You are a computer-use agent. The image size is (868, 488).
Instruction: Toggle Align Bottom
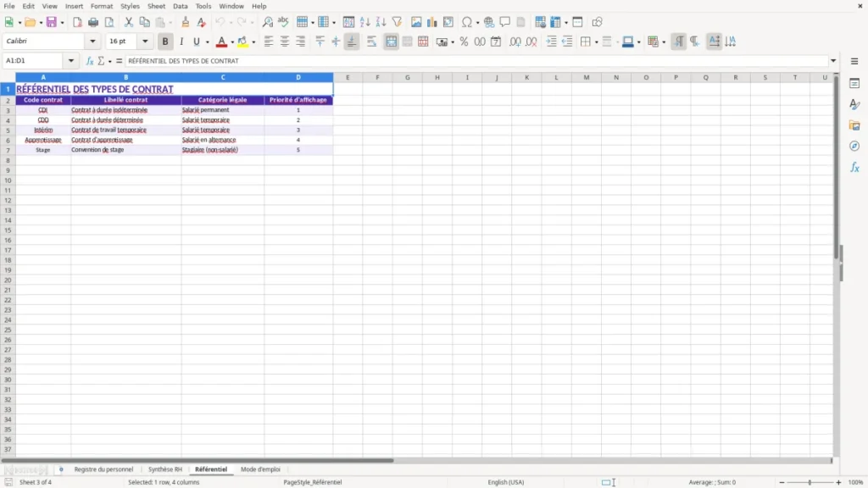(352, 42)
